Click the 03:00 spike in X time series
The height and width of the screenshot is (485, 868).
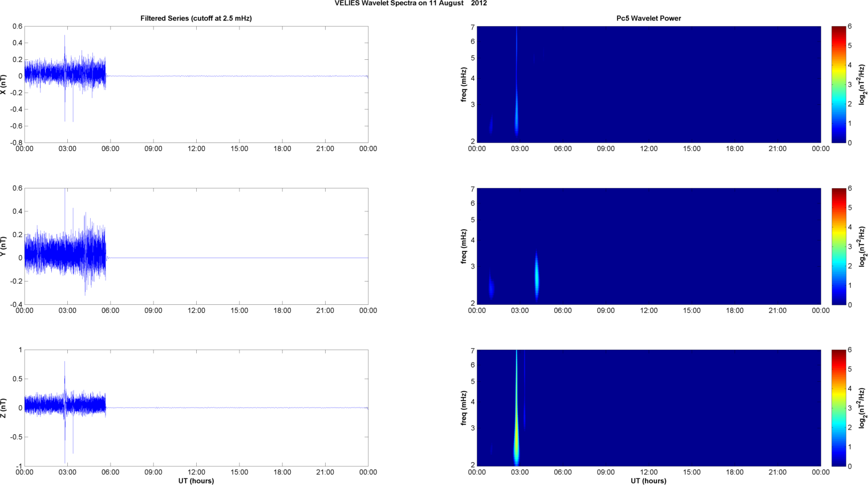coord(65,77)
